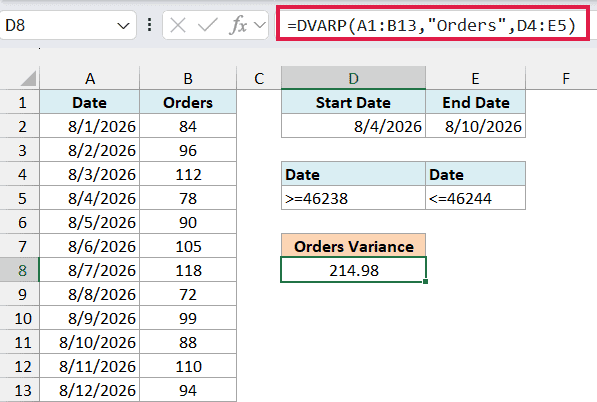Click criteria 'Date' header in cell D4
This screenshot has height=402, width=597.
point(353,174)
